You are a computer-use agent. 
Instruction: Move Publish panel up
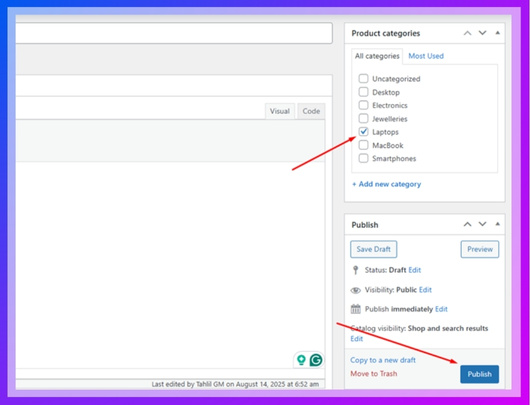tap(467, 224)
